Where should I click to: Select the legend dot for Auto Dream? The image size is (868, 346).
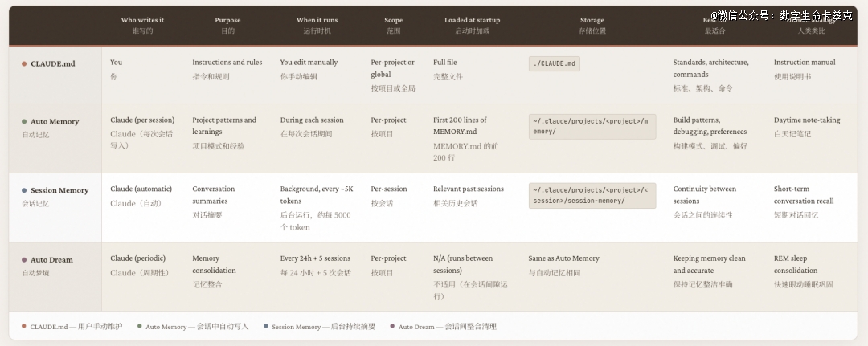coord(392,326)
